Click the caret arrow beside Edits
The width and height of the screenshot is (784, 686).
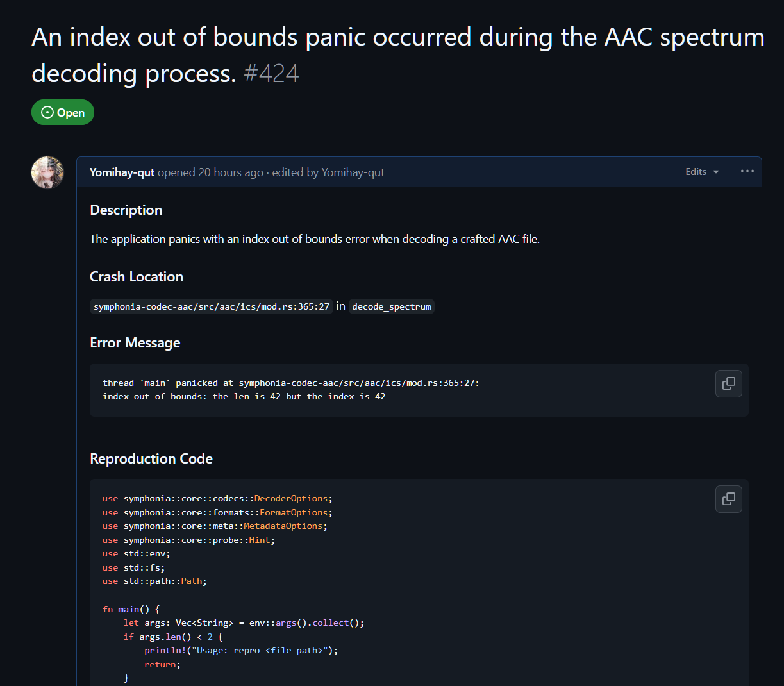point(716,172)
